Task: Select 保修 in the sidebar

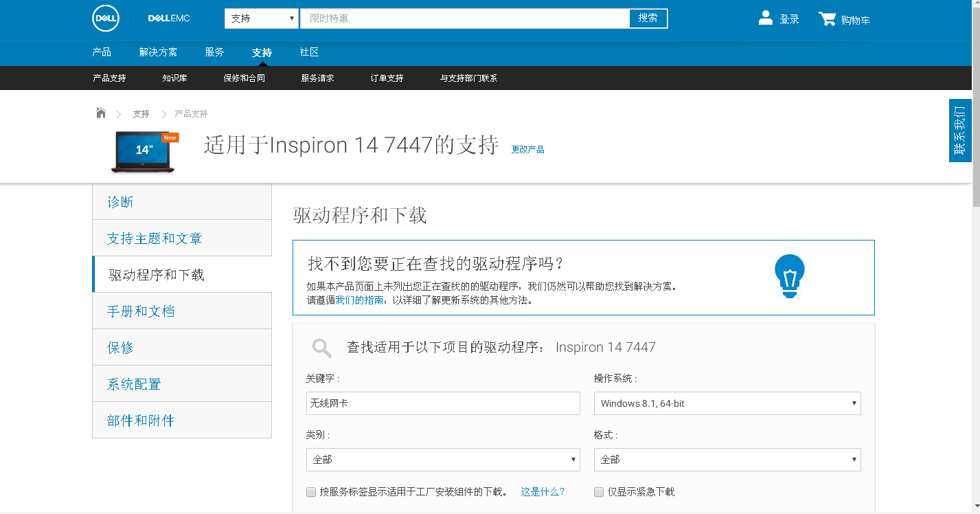Action: [x=182, y=348]
